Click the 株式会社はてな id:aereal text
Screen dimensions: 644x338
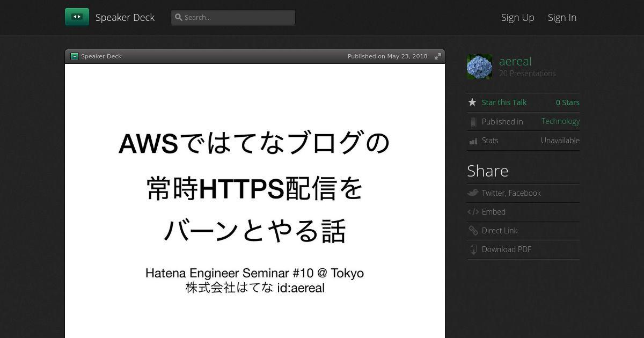255,288
